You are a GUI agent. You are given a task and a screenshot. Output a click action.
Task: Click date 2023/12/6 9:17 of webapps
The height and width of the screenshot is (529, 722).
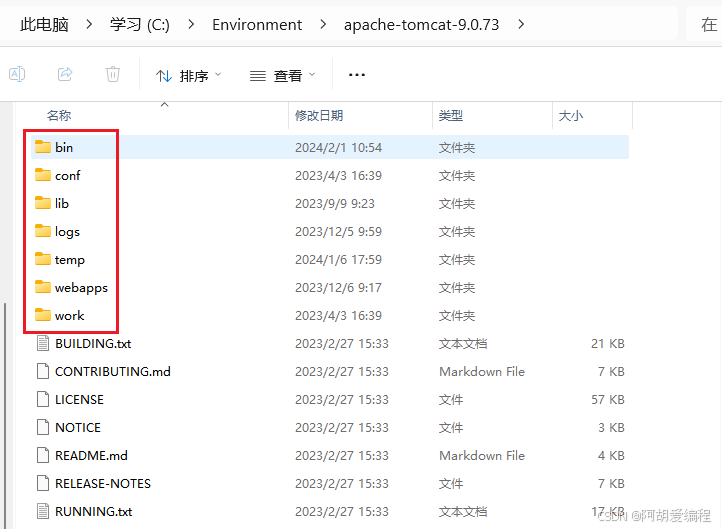pyautogui.click(x=338, y=288)
